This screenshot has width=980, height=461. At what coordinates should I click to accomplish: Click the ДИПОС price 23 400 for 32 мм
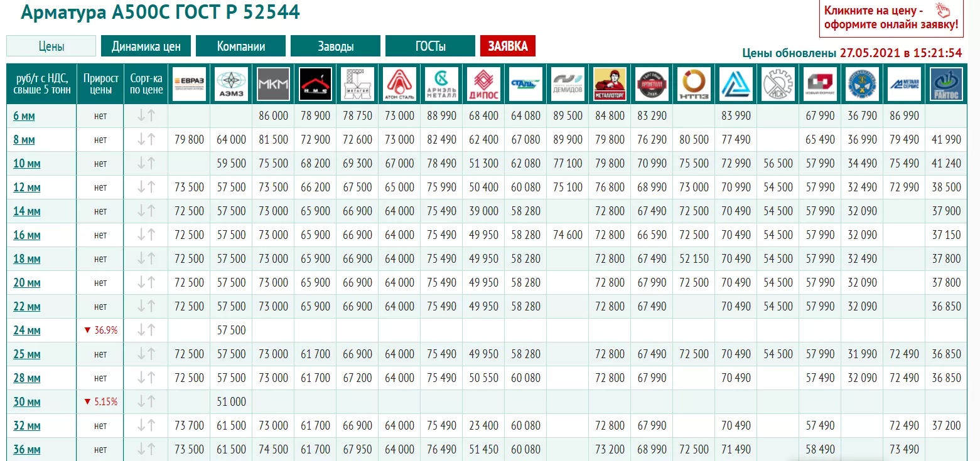(x=483, y=425)
